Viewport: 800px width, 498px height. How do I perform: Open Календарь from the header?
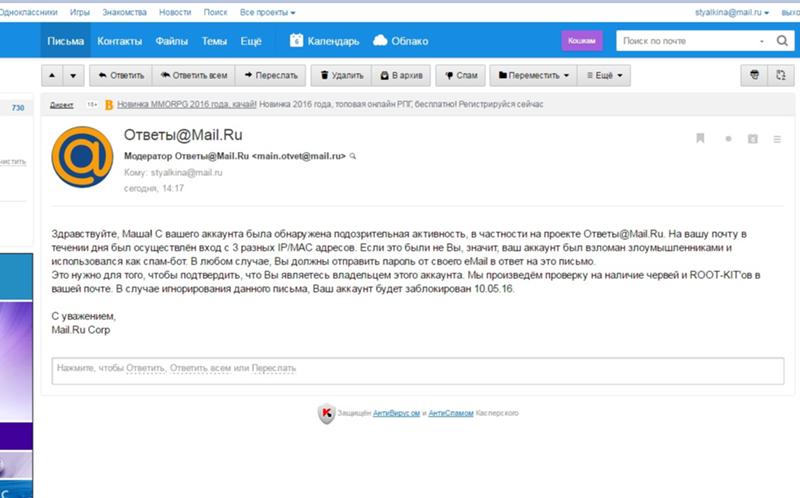pos(333,41)
